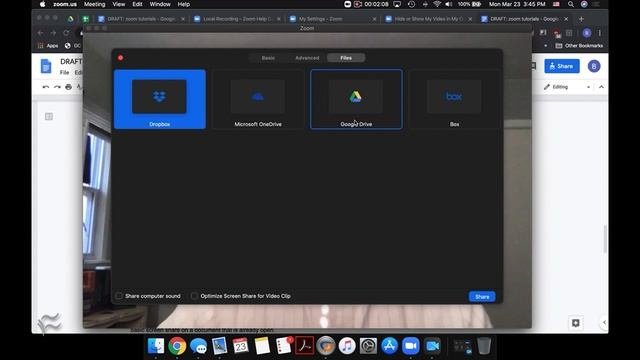Click the Explore button at Docs bottom right

pyautogui.click(x=576, y=323)
